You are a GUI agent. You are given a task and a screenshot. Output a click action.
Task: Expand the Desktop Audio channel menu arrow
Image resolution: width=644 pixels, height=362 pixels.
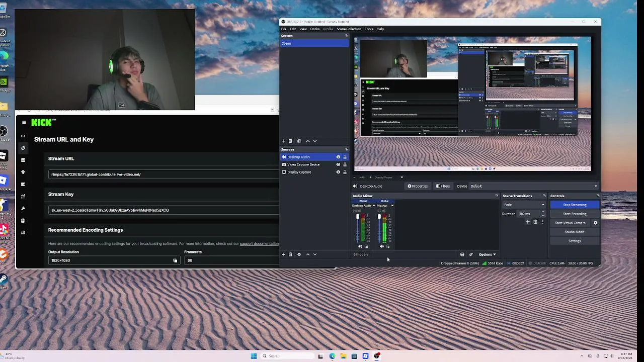coord(373,206)
